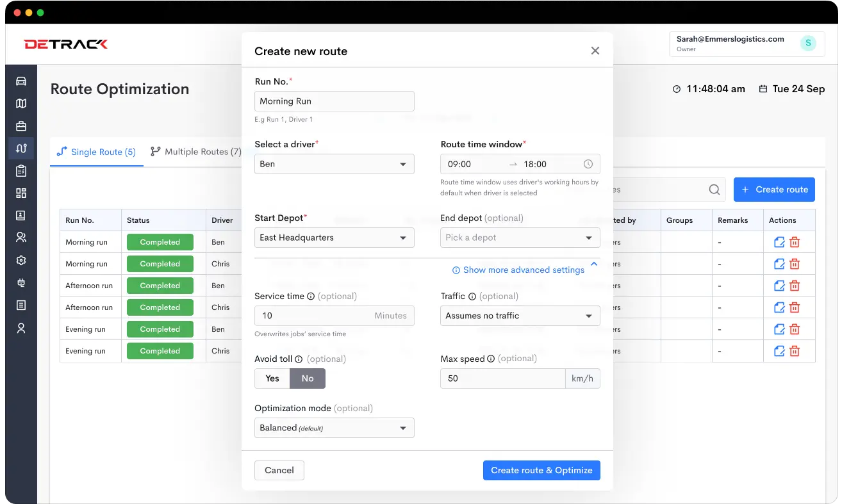This screenshot has width=842, height=504.
Task: Delete the Evening run route for Chris
Action: (x=795, y=351)
